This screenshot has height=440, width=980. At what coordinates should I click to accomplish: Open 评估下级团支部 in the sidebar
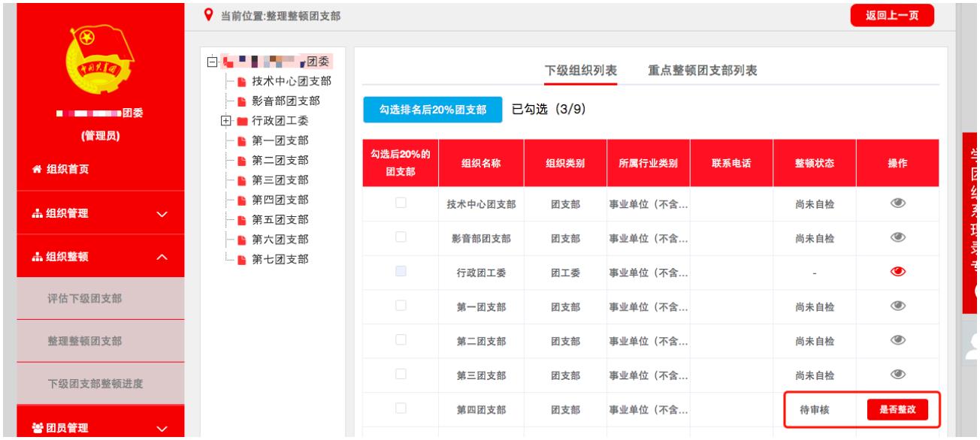(90, 298)
